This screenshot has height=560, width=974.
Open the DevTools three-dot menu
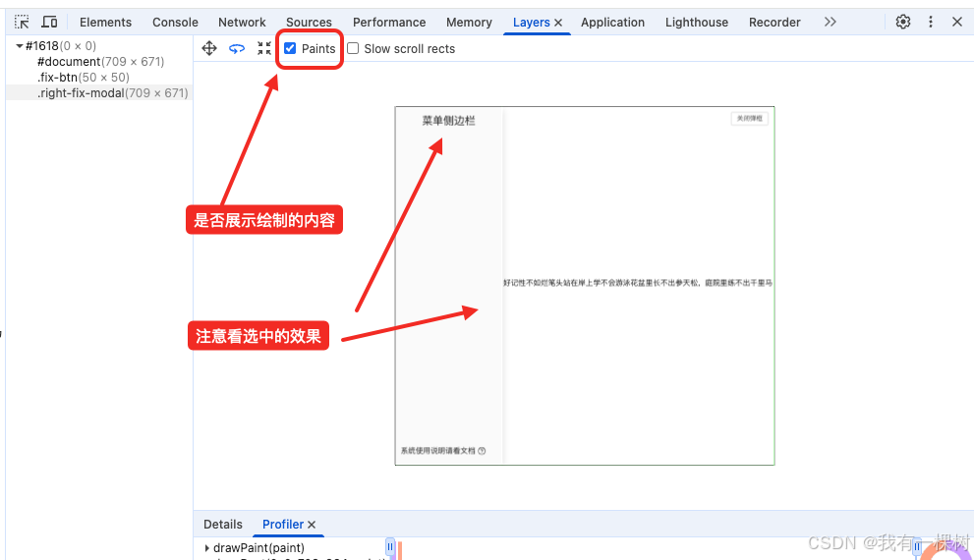[x=931, y=22]
